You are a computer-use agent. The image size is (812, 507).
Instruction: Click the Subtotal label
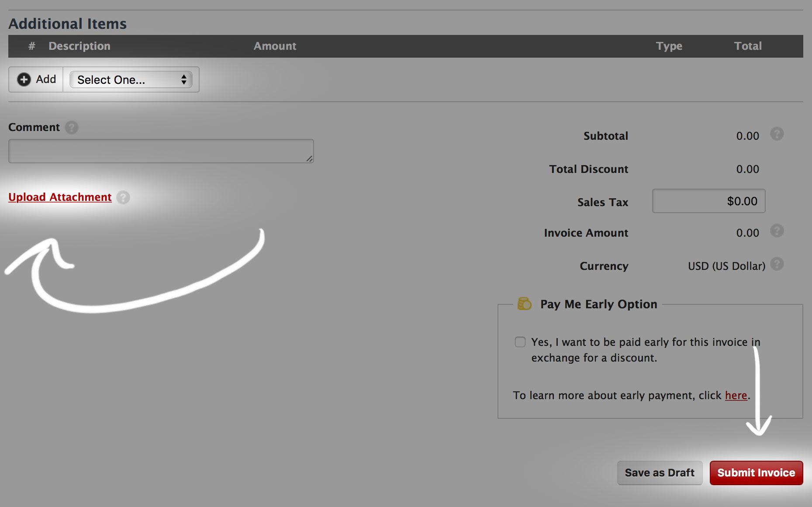click(606, 136)
